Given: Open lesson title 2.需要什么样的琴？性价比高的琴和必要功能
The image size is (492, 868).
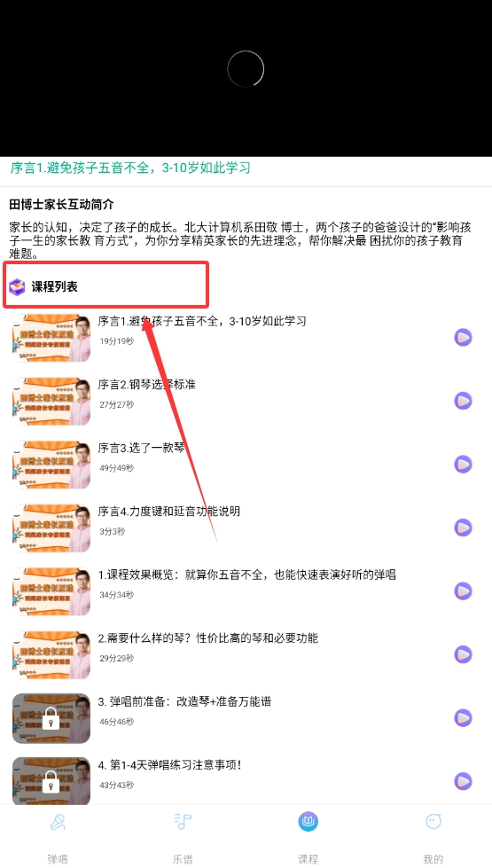Looking at the screenshot, I should (x=208, y=638).
